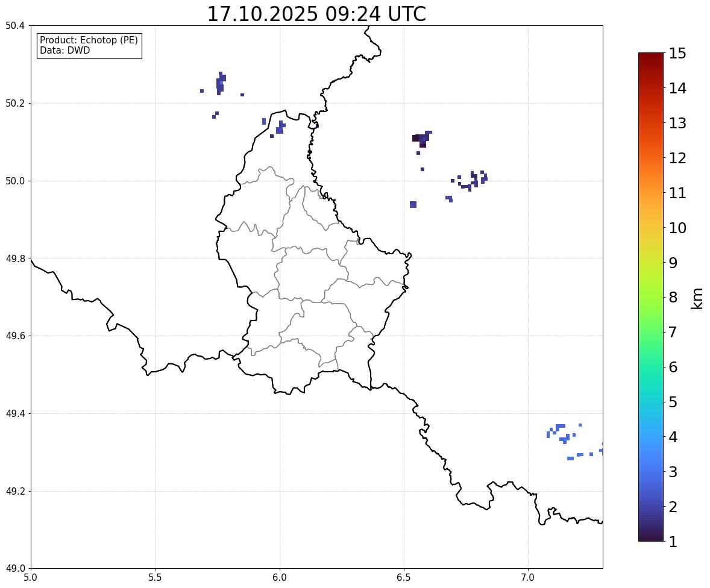710x588 pixels.
Task: Click latitude axis label 49.6
Action: point(15,336)
